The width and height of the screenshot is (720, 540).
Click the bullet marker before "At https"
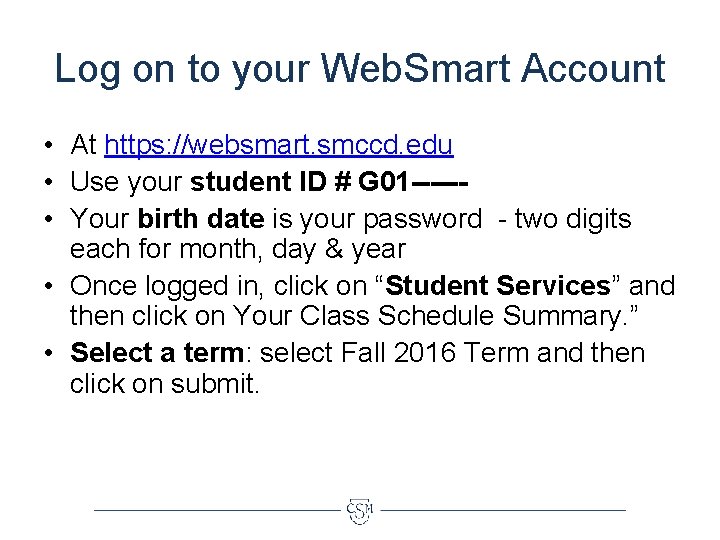[x=47, y=147]
